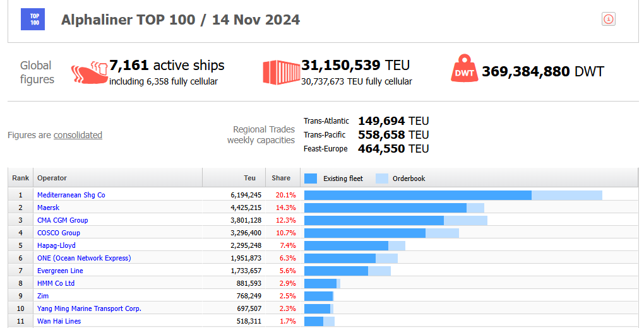
Task: Open CMA CGM Group operator page
Action: click(x=63, y=220)
